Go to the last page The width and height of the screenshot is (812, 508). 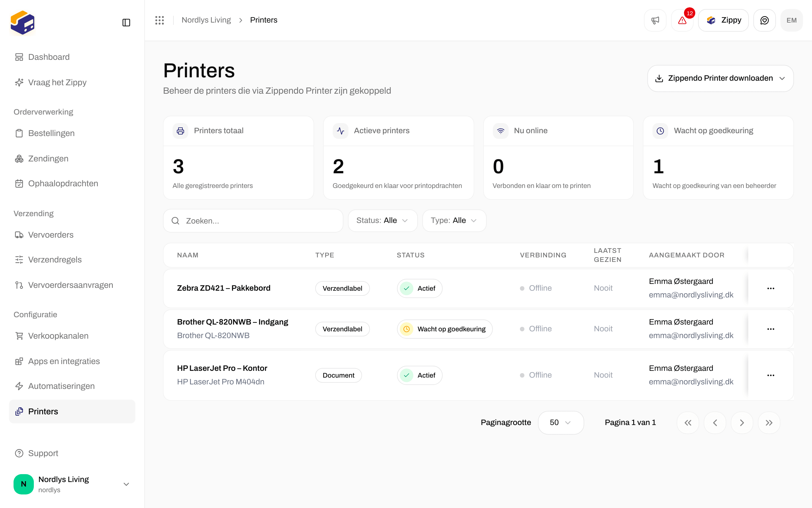(769, 423)
